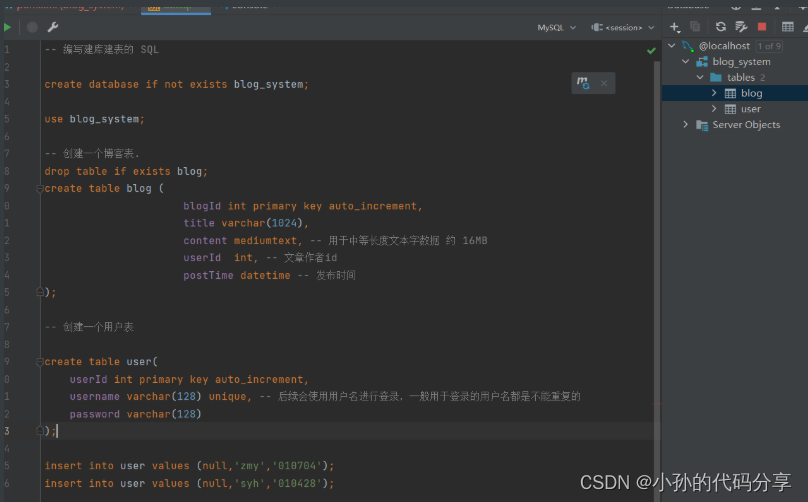Collapse the blog_system schema node
This screenshot has height=502, width=808.
685,61
